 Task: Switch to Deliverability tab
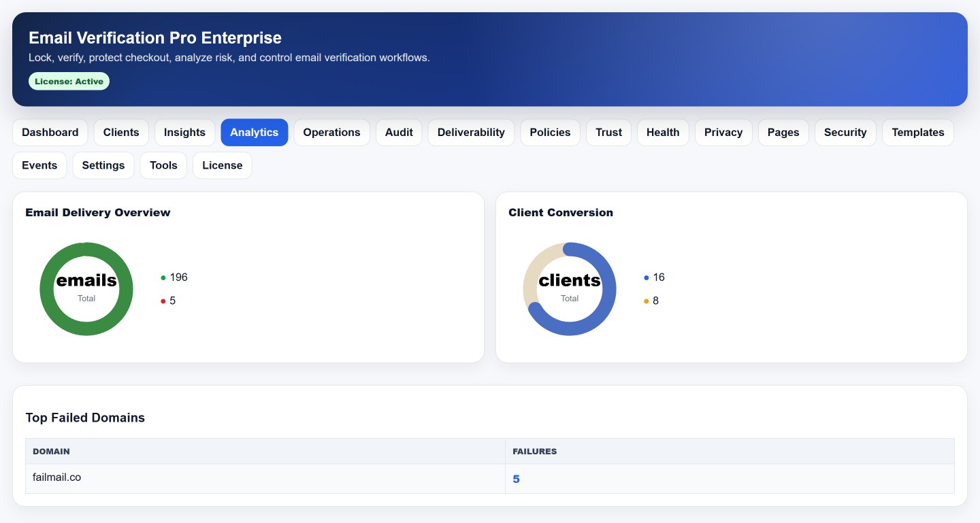tap(471, 133)
